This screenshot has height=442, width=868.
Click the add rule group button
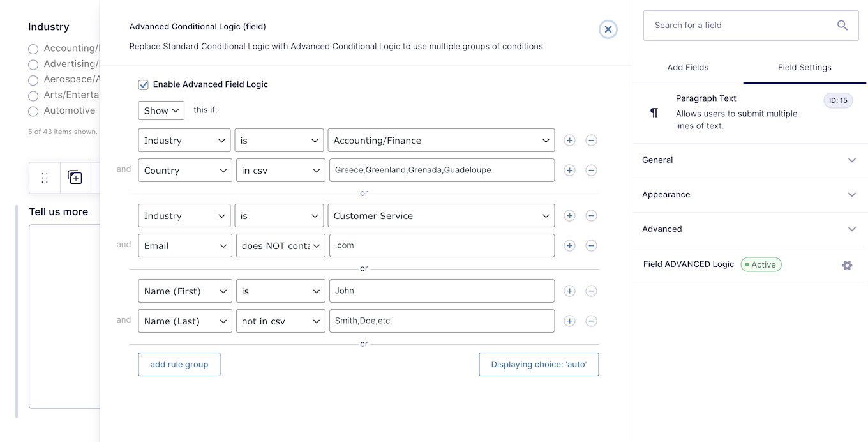coord(179,365)
